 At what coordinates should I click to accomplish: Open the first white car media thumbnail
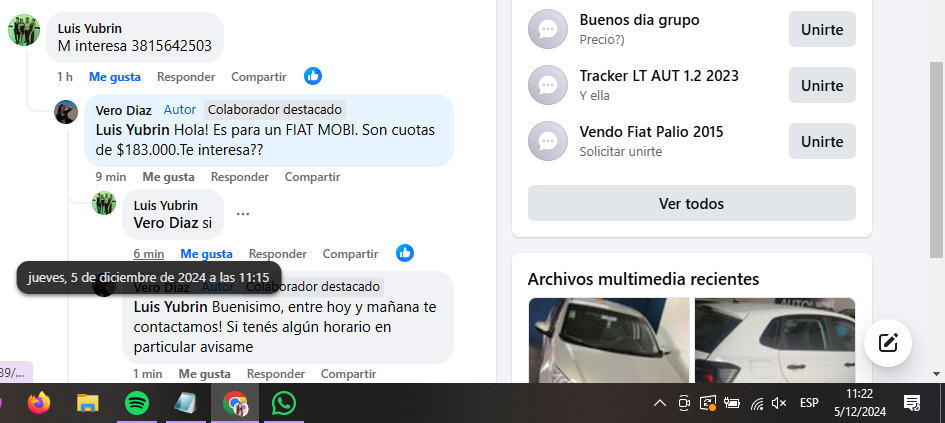coord(609,340)
